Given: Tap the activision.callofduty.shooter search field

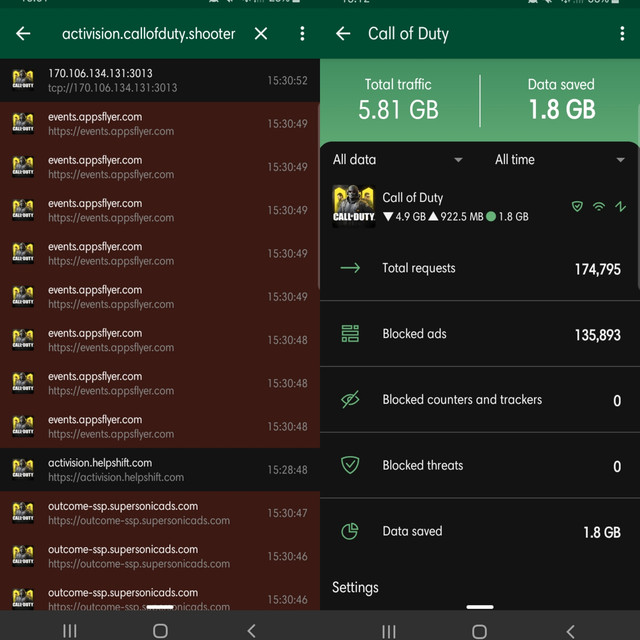Looking at the screenshot, I should [148, 33].
